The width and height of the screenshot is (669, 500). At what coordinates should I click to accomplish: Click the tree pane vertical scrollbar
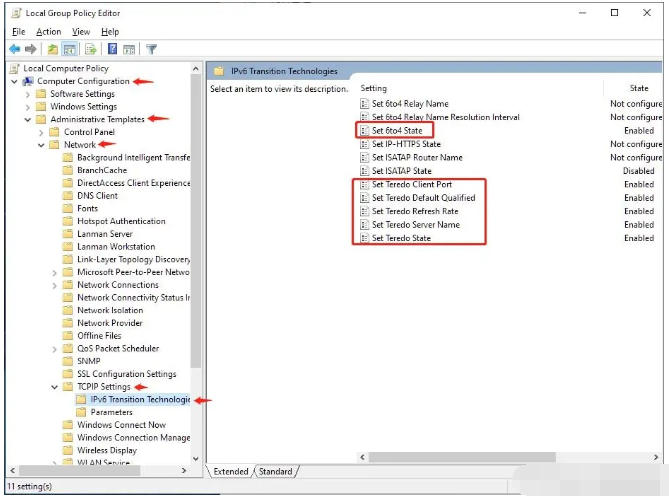[195, 222]
